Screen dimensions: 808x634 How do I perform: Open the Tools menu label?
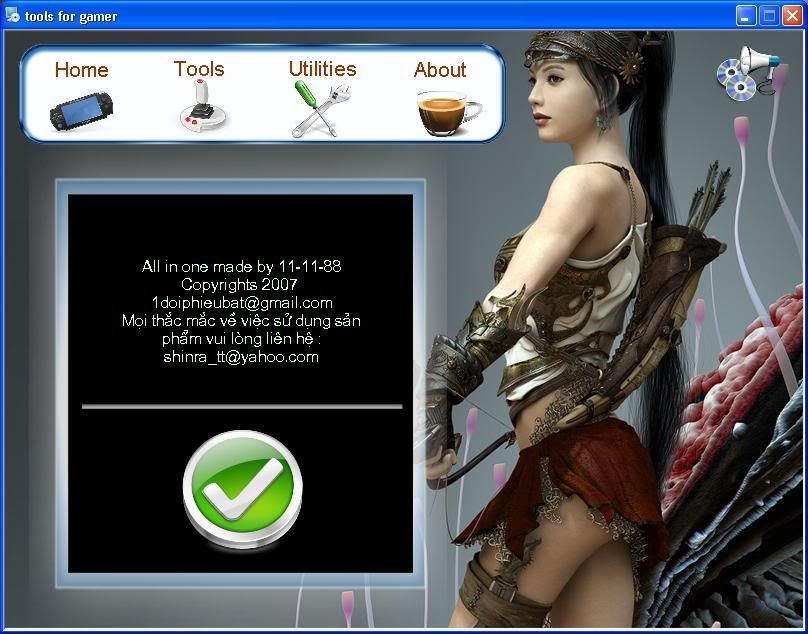tap(199, 69)
